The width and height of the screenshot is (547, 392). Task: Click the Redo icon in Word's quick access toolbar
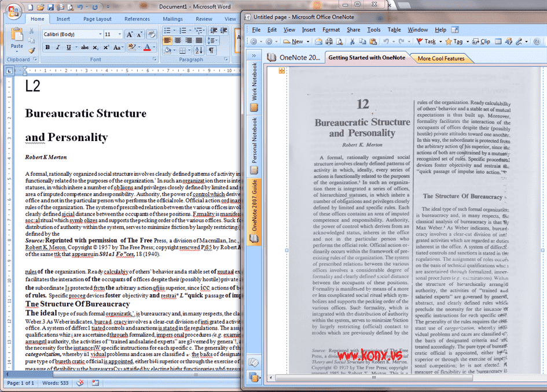coord(94,7)
